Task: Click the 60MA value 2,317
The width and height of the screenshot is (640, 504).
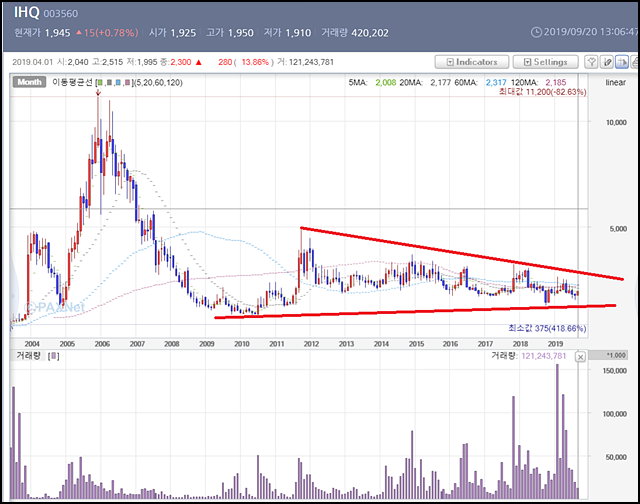Action: pos(496,82)
